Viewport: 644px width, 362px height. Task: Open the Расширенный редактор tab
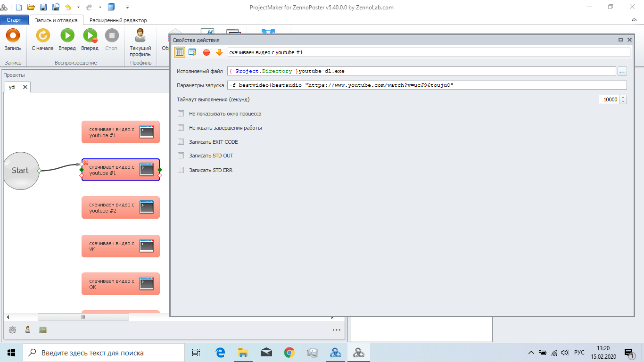(x=118, y=20)
